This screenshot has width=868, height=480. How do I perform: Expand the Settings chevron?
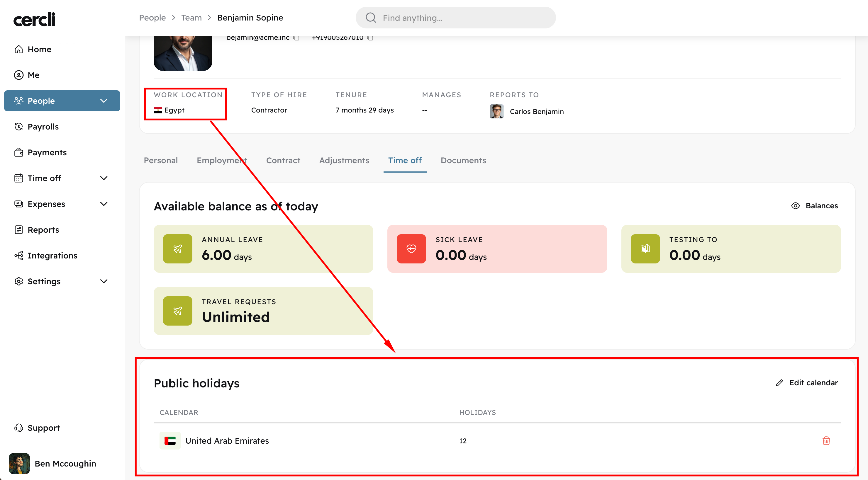tap(104, 281)
